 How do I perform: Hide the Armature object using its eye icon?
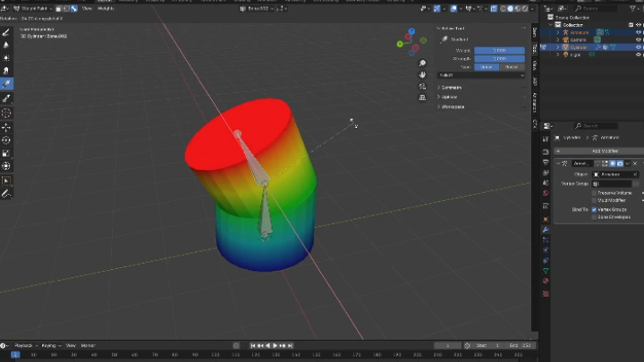639,32
